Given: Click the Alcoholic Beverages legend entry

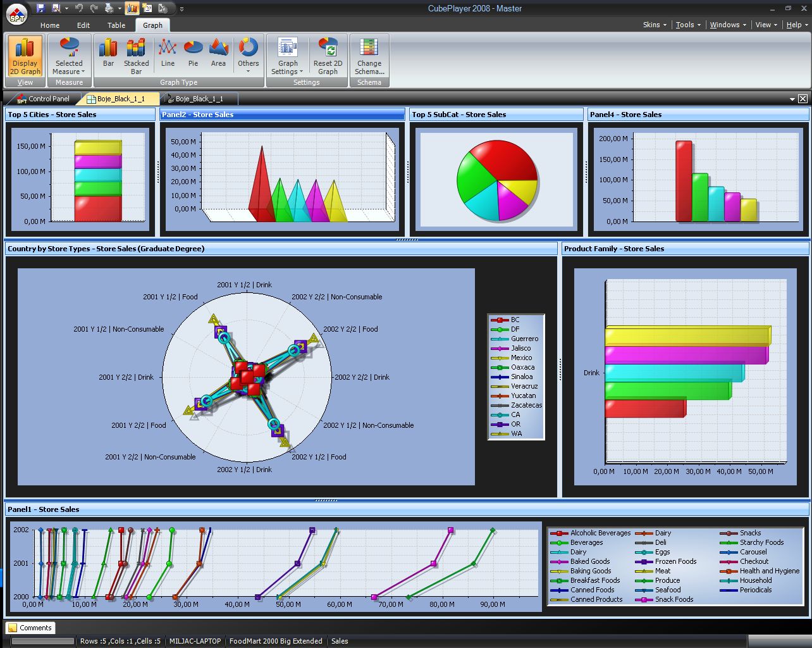Looking at the screenshot, I should pos(591,533).
